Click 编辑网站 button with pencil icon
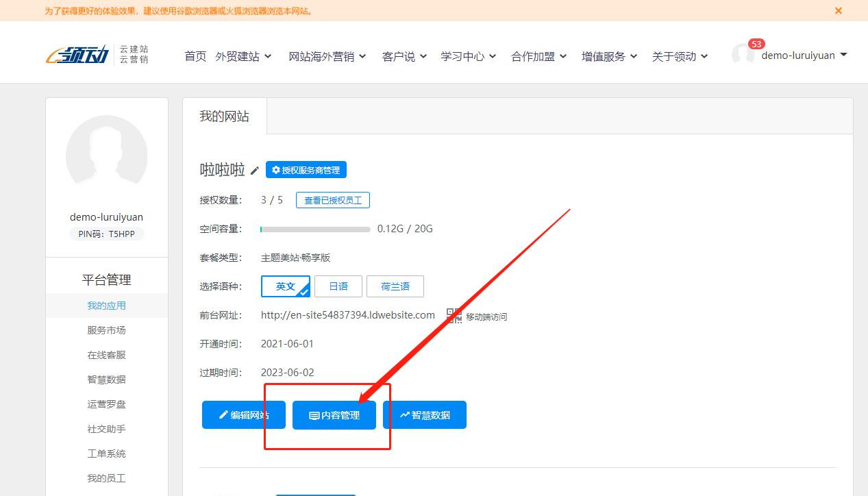Image resolution: width=868 pixels, height=496 pixels. click(243, 415)
